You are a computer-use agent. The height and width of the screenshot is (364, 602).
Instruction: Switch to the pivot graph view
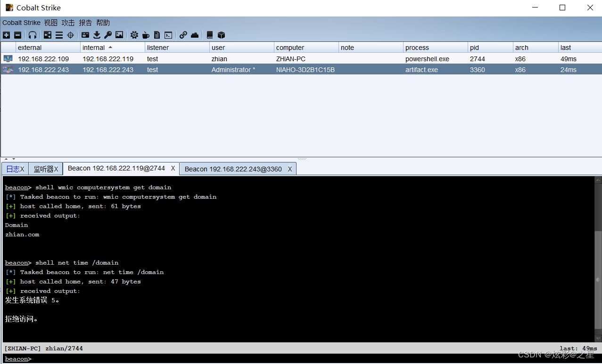pos(48,35)
